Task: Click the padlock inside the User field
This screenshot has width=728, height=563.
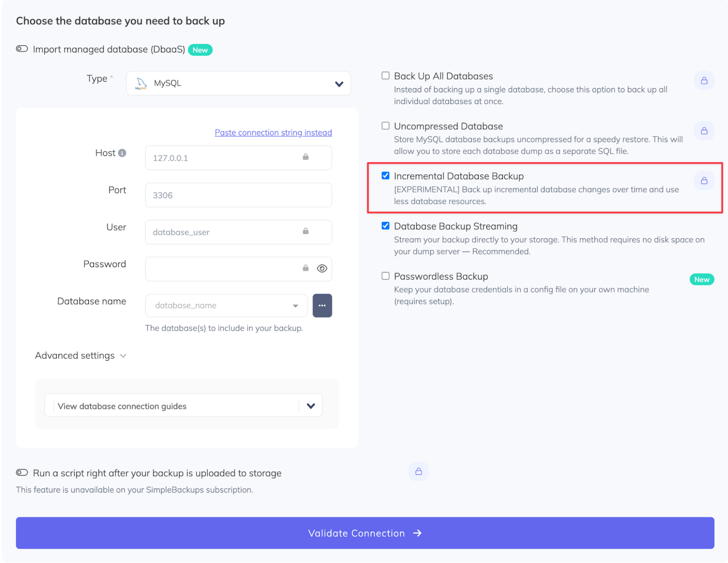Action: (x=306, y=231)
